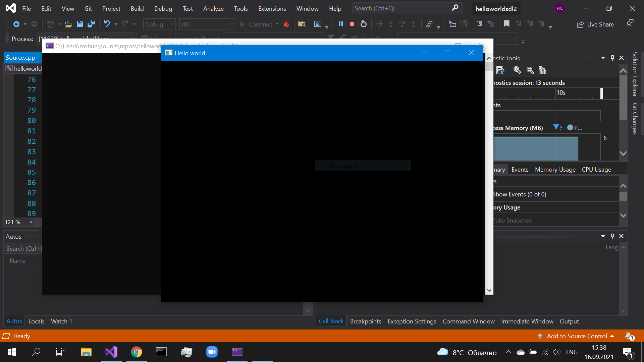Click the Toggle Bookmark icon
This screenshot has width=644, height=362.
pyautogui.click(x=506, y=24)
